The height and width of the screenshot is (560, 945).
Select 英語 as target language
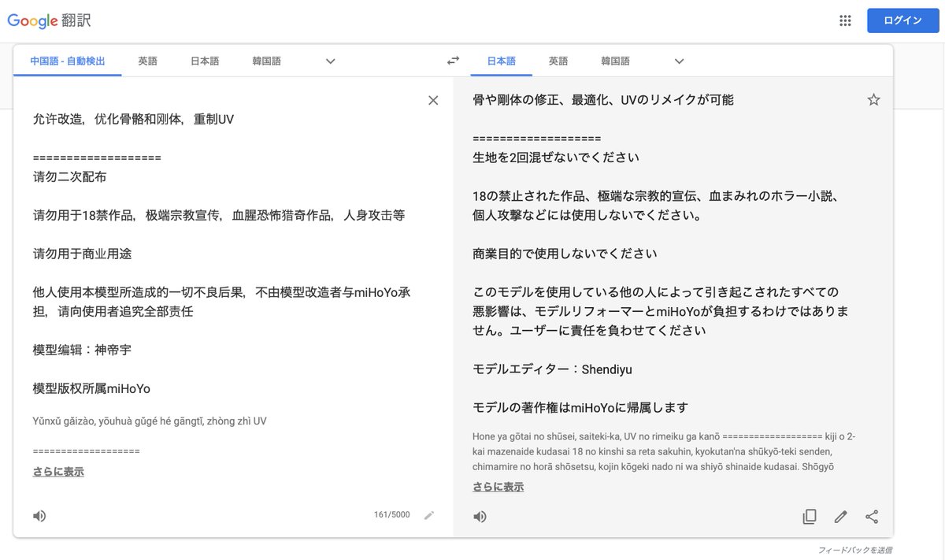(558, 61)
